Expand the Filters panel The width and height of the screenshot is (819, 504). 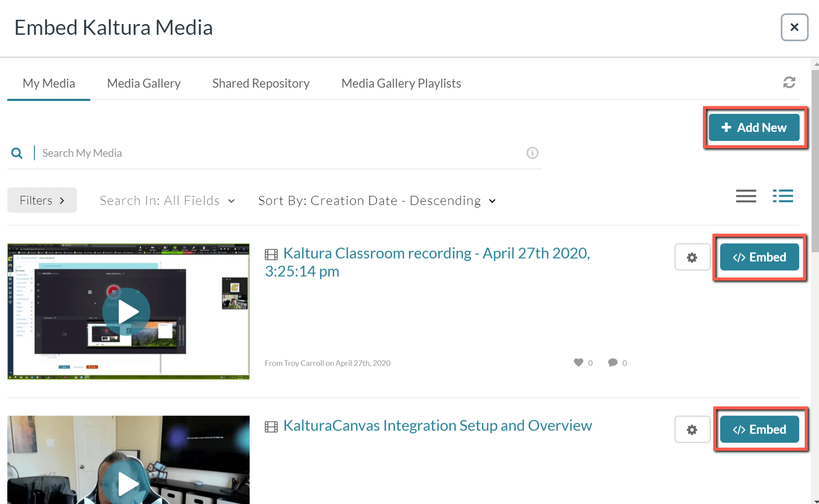42,200
